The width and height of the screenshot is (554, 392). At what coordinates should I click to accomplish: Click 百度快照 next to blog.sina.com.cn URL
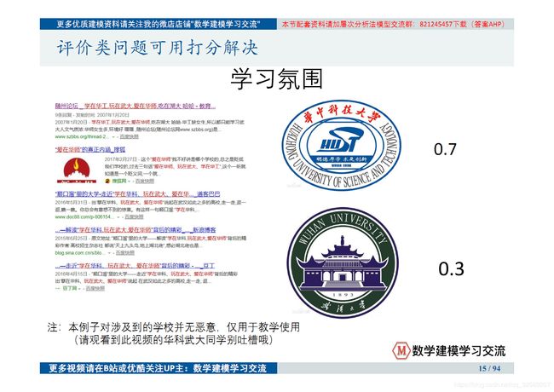tap(125, 253)
